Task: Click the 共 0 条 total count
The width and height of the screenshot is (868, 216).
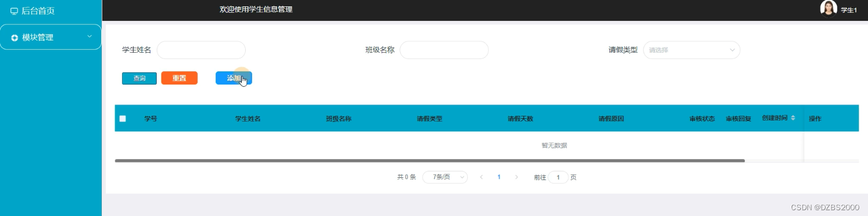Action: tap(407, 177)
